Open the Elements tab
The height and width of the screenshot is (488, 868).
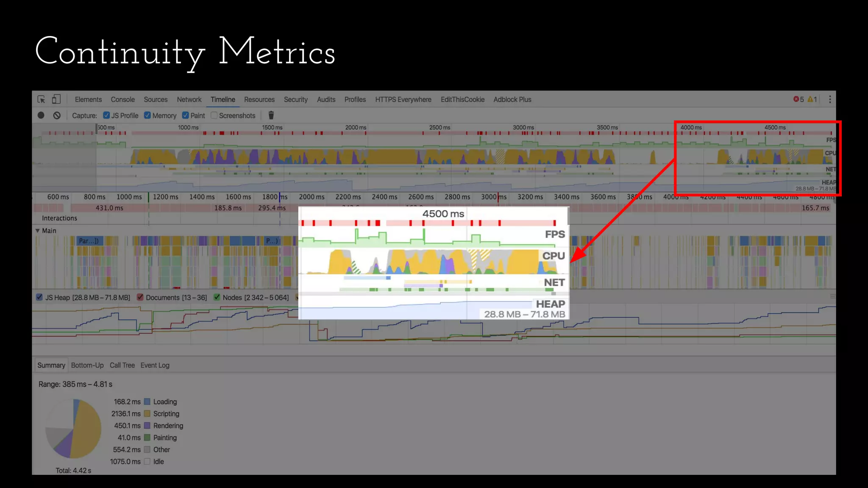click(x=88, y=100)
